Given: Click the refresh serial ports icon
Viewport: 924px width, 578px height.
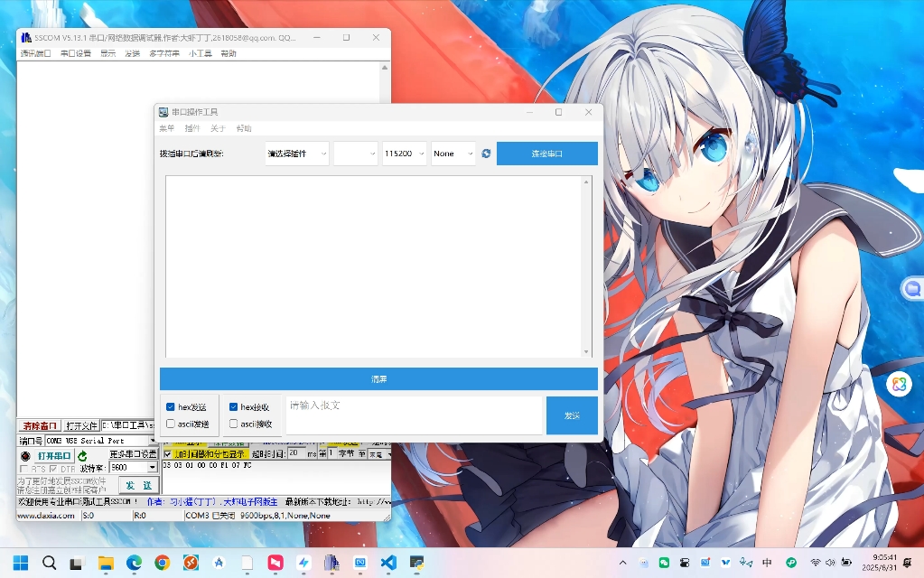Looking at the screenshot, I should click(x=486, y=154).
